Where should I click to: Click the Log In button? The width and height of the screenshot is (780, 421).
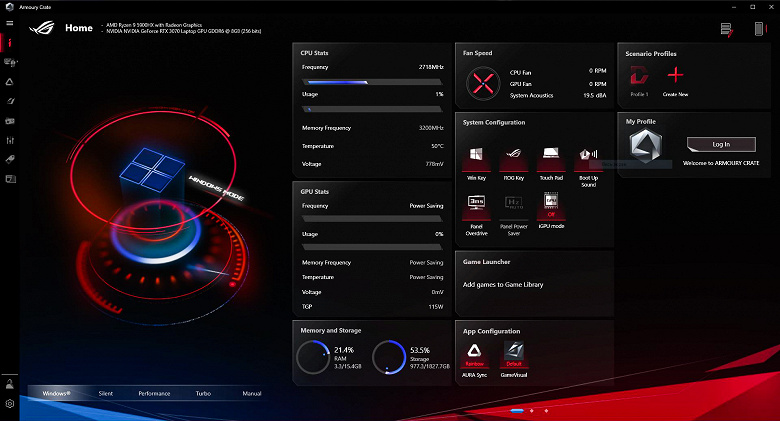(x=720, y=144)
